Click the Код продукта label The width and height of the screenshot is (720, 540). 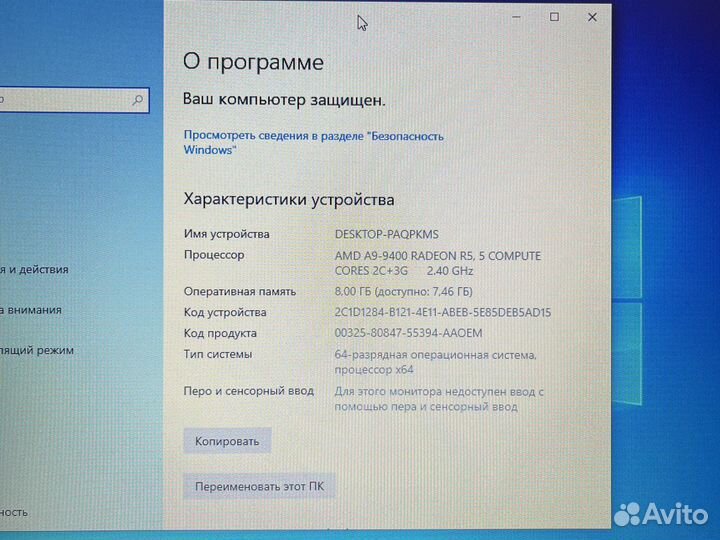click(x=220, y=333)
